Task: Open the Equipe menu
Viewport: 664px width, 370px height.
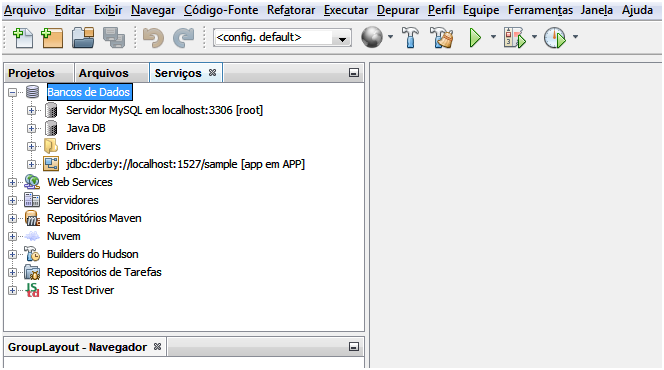Action: 481,10
